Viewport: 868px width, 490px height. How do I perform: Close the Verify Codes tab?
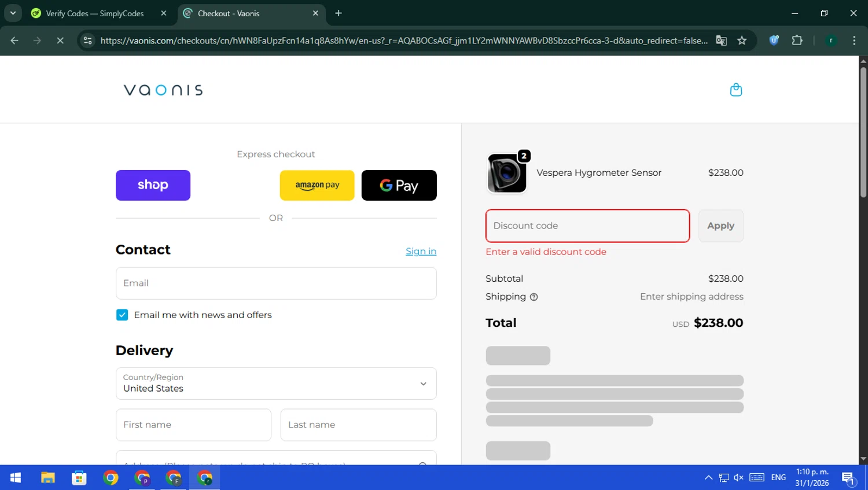(x=164, y=13)
